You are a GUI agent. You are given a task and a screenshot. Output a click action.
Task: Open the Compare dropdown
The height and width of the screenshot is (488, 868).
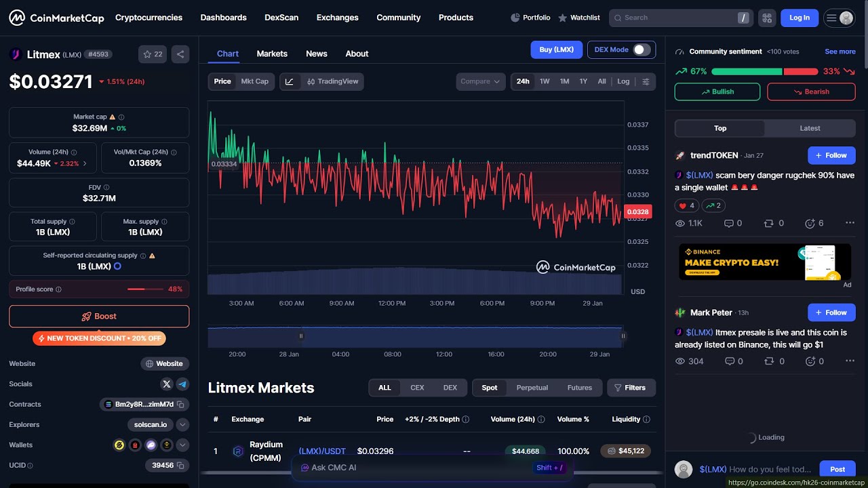coord(481,81)
